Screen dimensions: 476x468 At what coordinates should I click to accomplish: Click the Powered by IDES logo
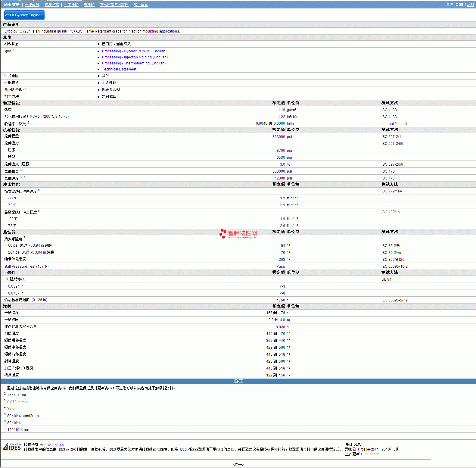(12, 447)
